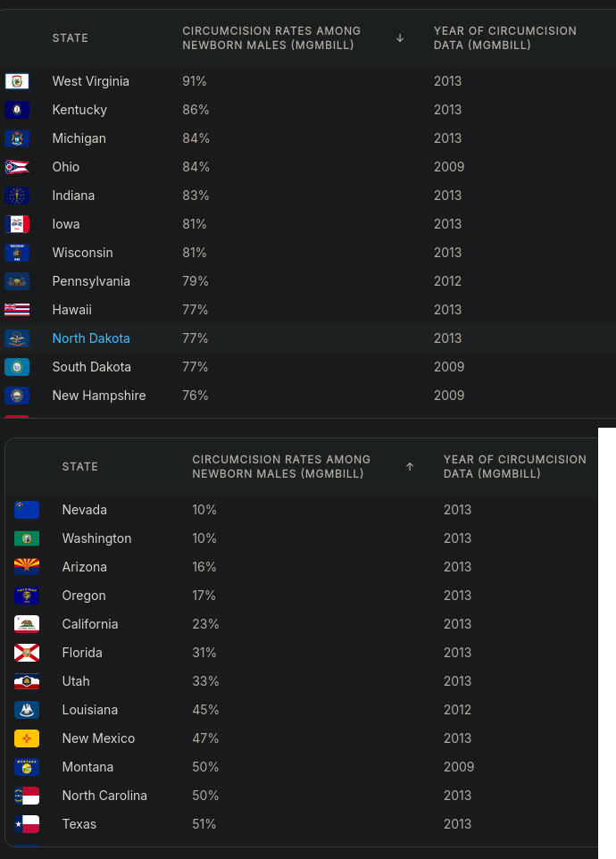Click the Arizona flag icon
Viewport: 616px width, 859px height.
27,567
